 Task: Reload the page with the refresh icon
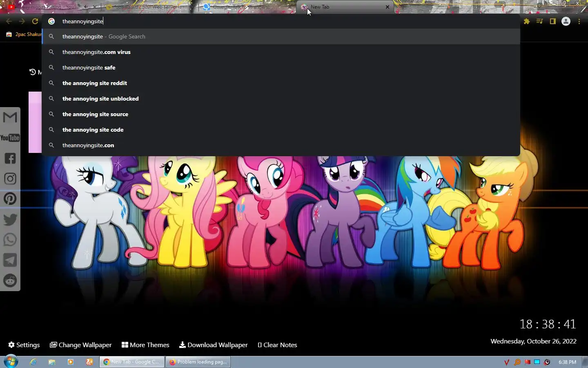pos(35,21)
